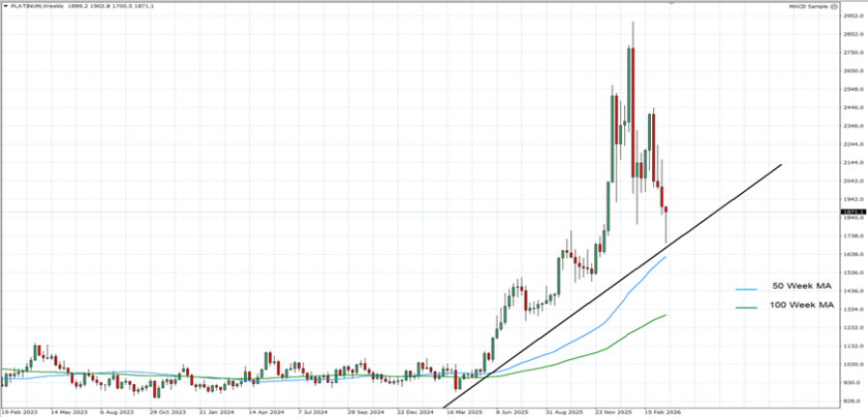
Task: Click the 2952.0 price axis label
Action: tap(852, 16)
